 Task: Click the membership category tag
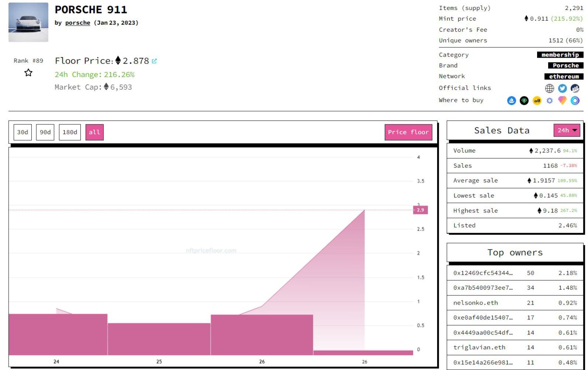(560, 55)
